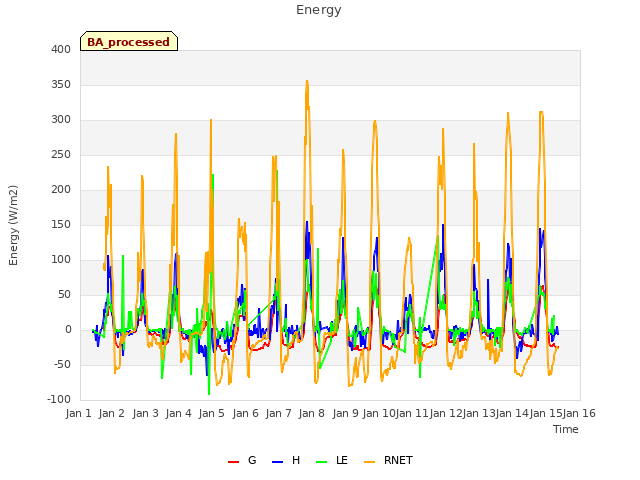Viewport: 640px width, 480px height.
Task: Click the Jan 2 x-axis label
Action: point(111,413)
